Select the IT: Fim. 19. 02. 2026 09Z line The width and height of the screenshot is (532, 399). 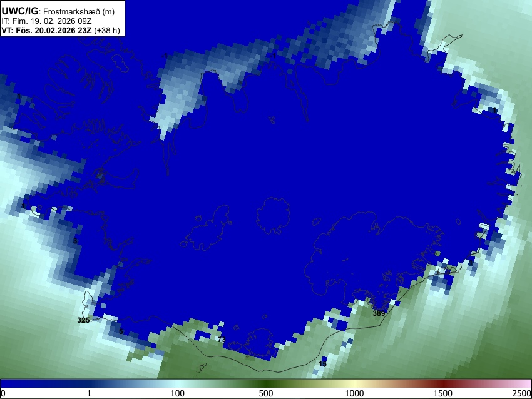click(x=46, y=21)
